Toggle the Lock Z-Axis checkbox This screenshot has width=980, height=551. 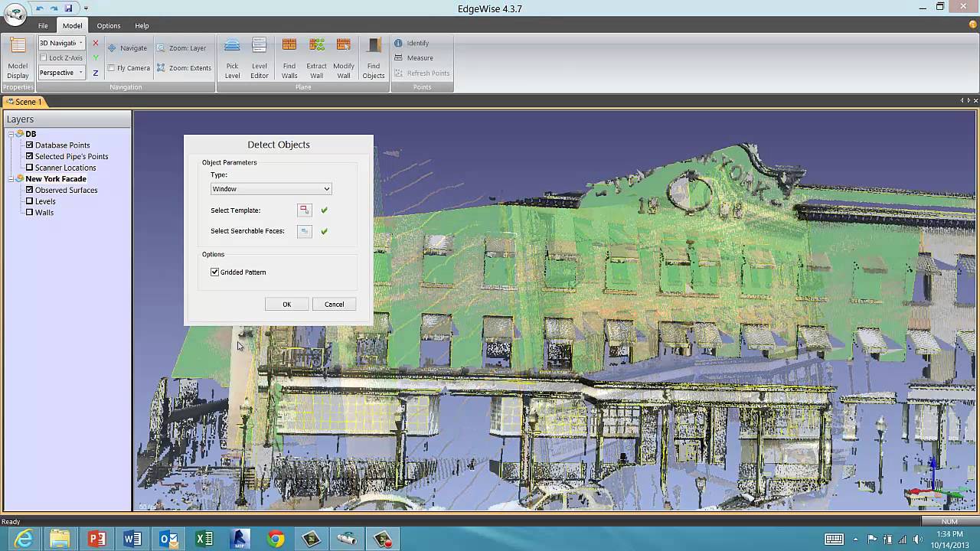point(44,57)
